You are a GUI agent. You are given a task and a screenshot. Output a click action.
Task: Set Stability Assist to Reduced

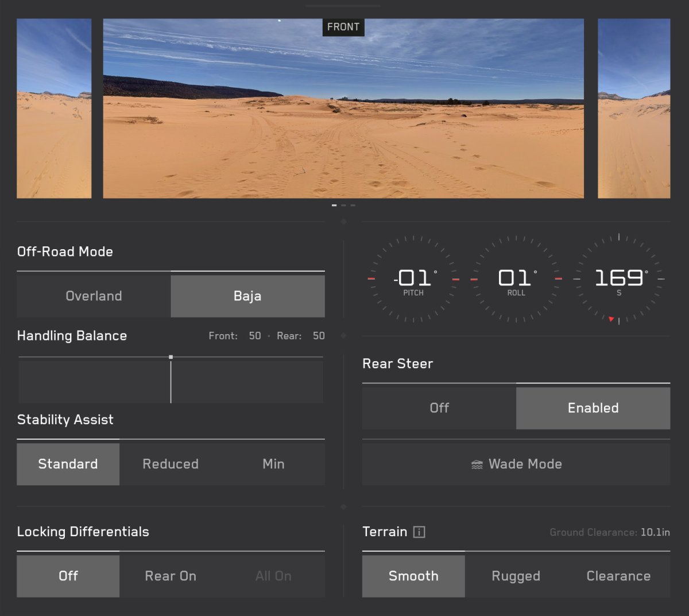click(x=171, y=464)
